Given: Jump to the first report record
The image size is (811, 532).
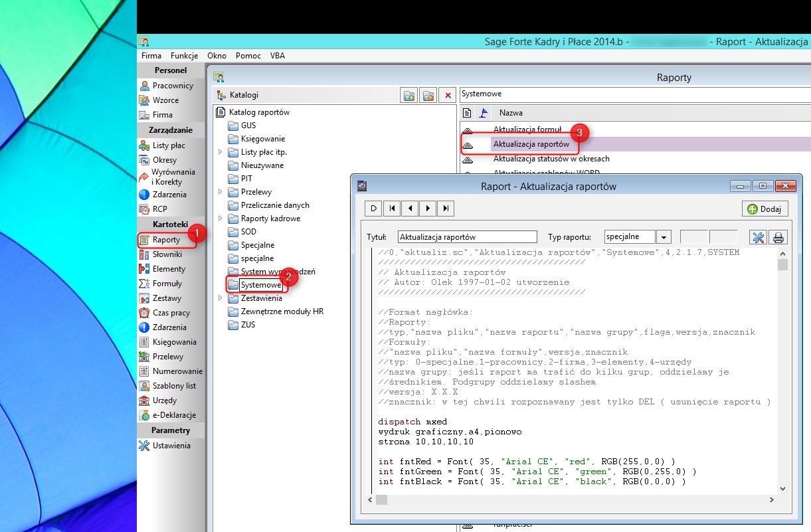Looking at the screenshot, I should (x=392, y=209).
